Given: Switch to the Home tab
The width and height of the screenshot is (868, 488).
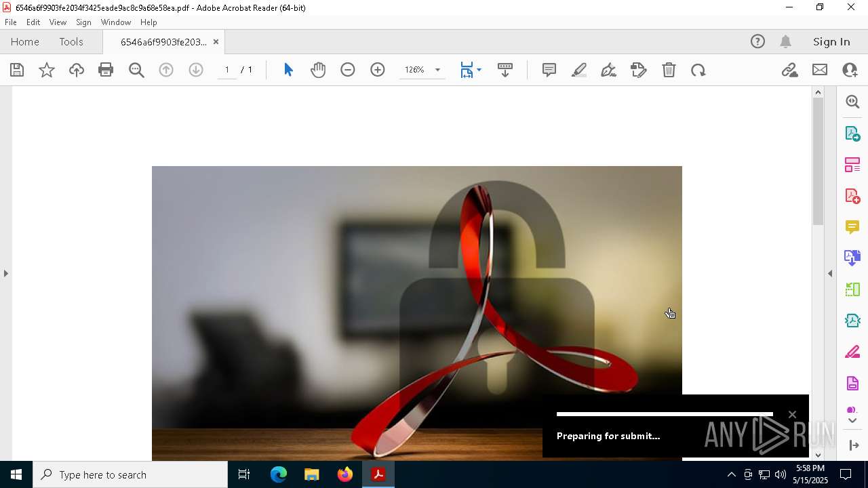Looking at the screenshot, I should pyautogui.click(x=24, y=41).
